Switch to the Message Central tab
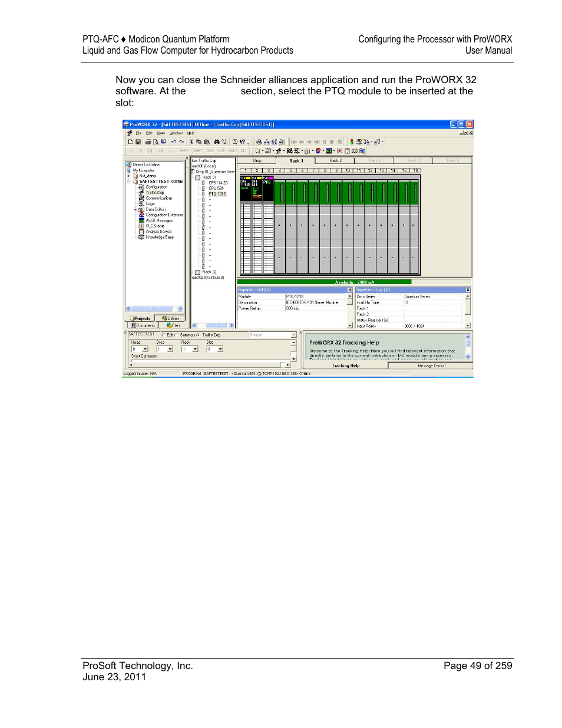Image resolution: width=562 pixels, height=728 pixels. coord(431,365)
